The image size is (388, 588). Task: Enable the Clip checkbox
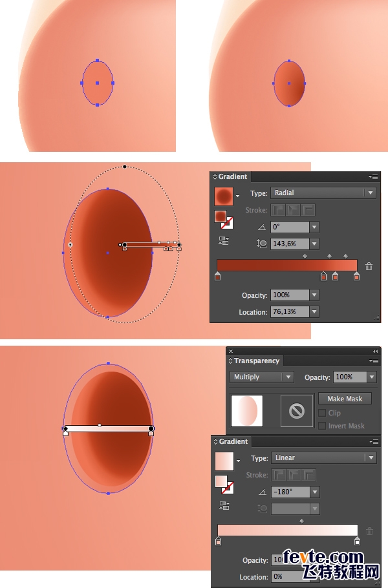tap(322, 413)
